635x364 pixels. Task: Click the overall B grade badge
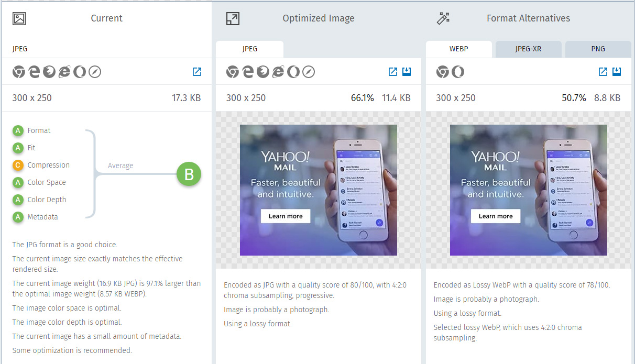(x=189, y=174)
